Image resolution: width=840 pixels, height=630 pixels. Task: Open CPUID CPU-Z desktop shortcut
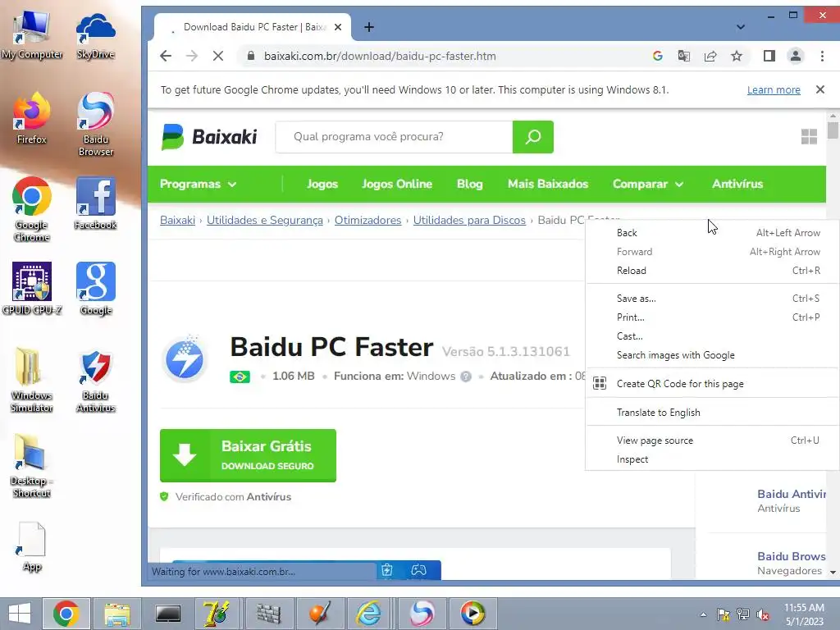coord(32,288)
